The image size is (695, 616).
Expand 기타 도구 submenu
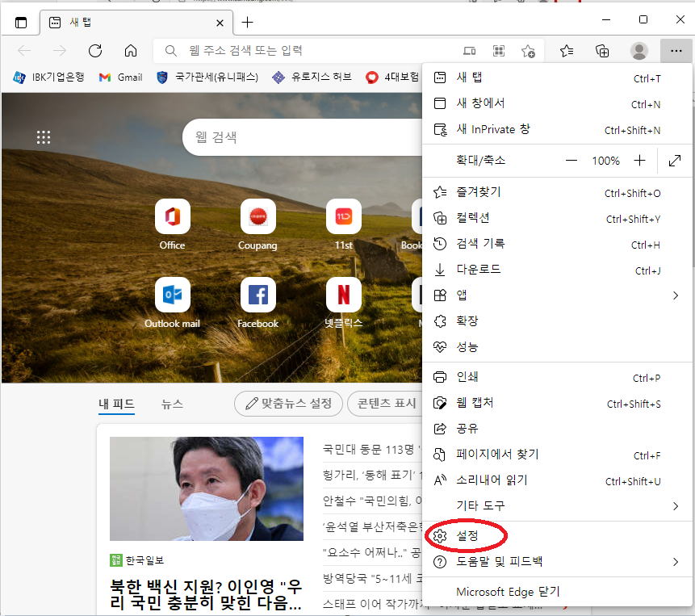coord(557,505)
